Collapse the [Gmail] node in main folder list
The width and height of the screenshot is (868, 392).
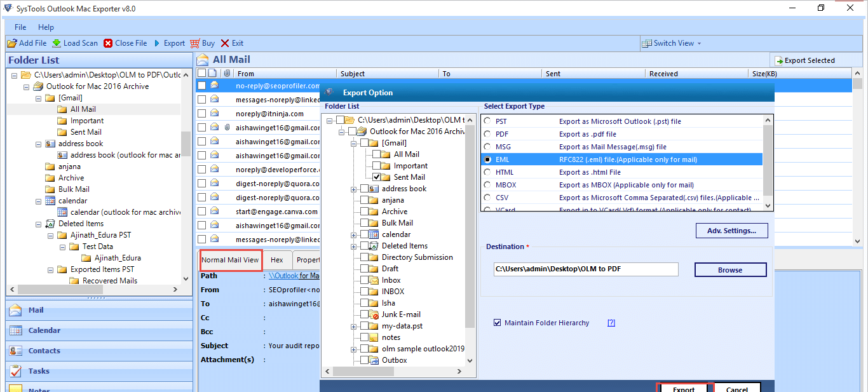37,98
